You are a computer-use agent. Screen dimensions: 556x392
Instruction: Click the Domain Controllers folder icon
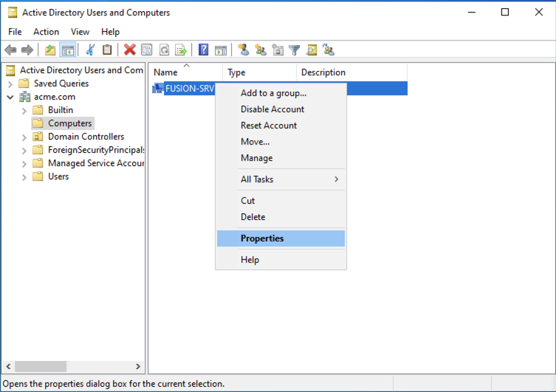pos(38,137)
